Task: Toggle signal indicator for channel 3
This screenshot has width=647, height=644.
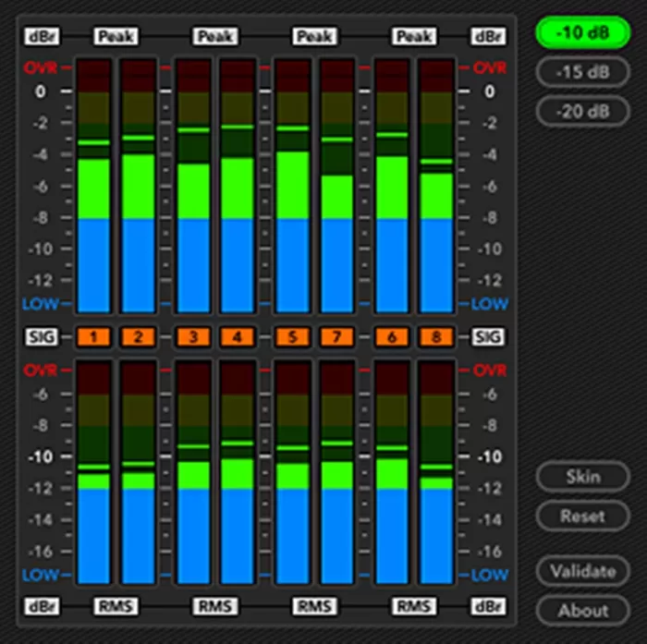Action: [x=193, y=337]
